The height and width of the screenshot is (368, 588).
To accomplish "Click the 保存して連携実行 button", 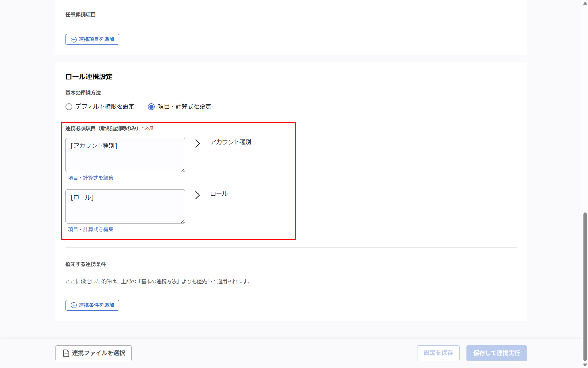I will (x=497, y=353).
